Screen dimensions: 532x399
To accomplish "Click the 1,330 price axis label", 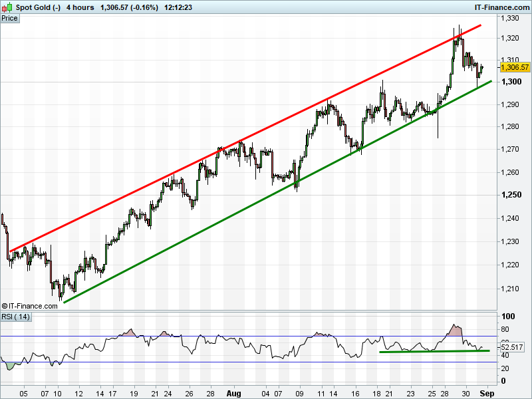I will pos(510,19).
